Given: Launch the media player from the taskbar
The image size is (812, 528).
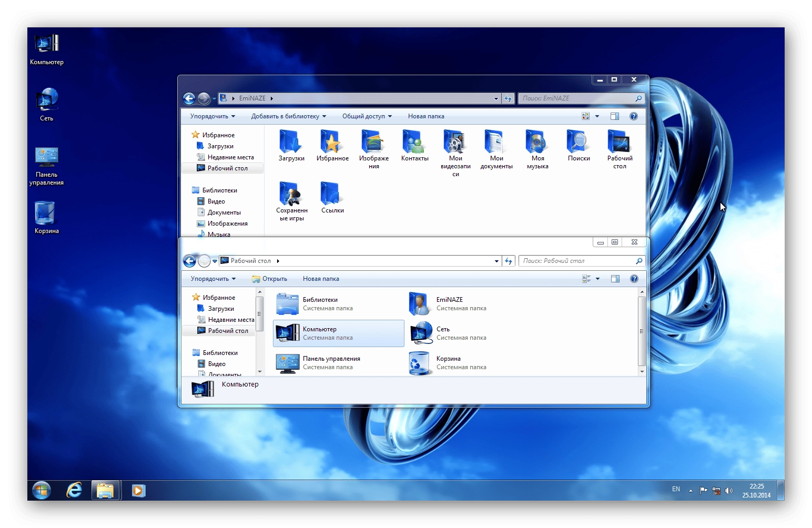Looking at the screenshot, I should (x=138, y=490).
